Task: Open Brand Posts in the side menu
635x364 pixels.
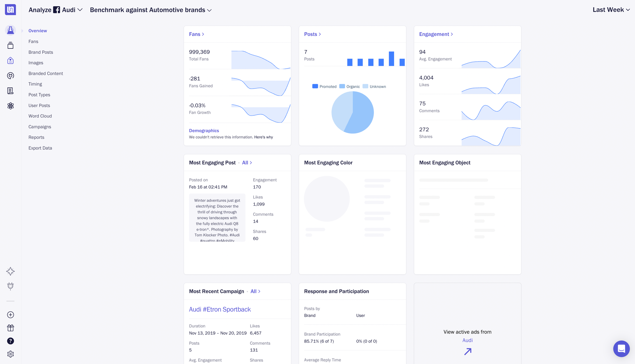Action: click(41, 52)
